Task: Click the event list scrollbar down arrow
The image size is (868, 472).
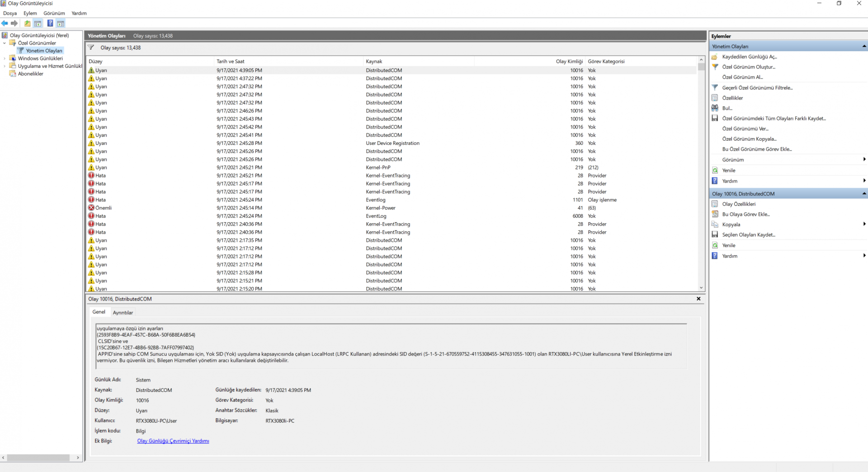Action: (x=701, y=288)
